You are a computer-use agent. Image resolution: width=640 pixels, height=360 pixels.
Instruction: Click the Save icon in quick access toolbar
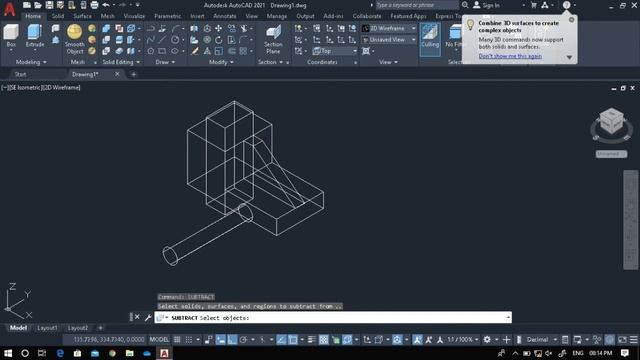click(49, 5)
